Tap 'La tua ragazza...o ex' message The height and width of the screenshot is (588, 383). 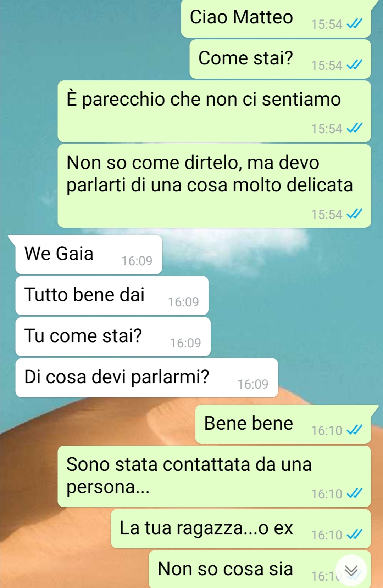[x=241, y=528]
